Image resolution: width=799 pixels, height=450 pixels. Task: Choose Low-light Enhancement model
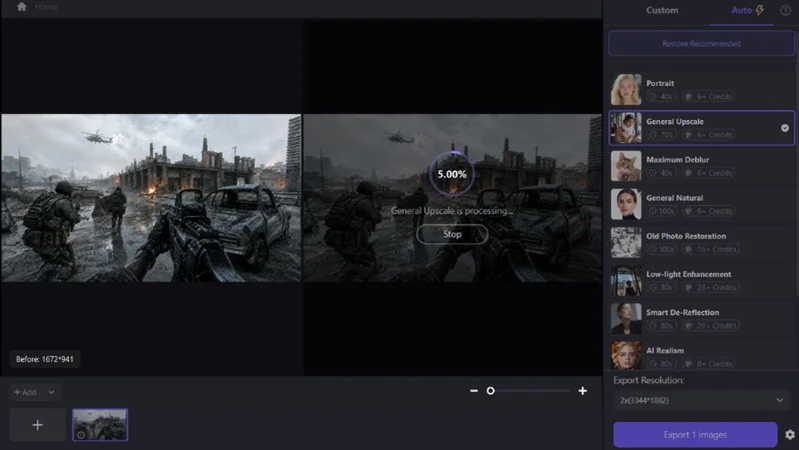[701, 281]
